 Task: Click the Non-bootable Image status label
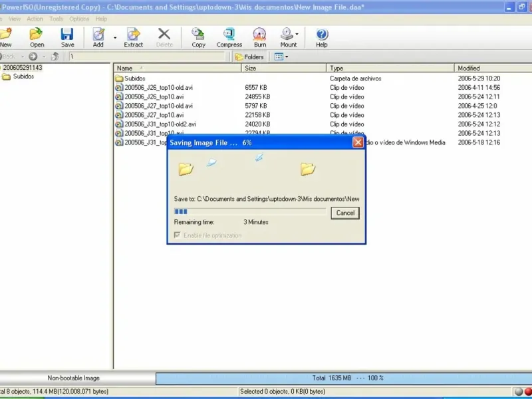[74, 378]
